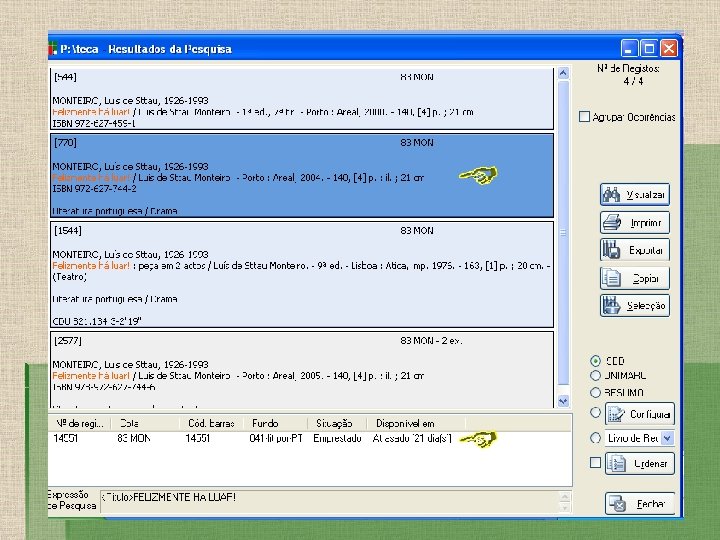The width and height of the screenshot is (720, 540).
Task: Expand the Livro de Registo dropdown
Action: 667,438
